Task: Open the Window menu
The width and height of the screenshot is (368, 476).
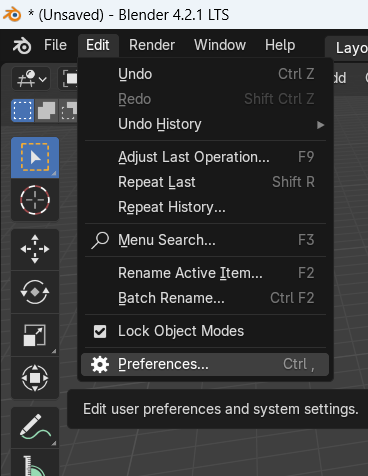Action: tap(220, 45)
